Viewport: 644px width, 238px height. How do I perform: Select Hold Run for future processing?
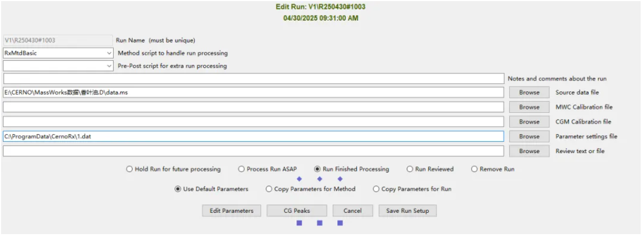click(x=130, y=169)
